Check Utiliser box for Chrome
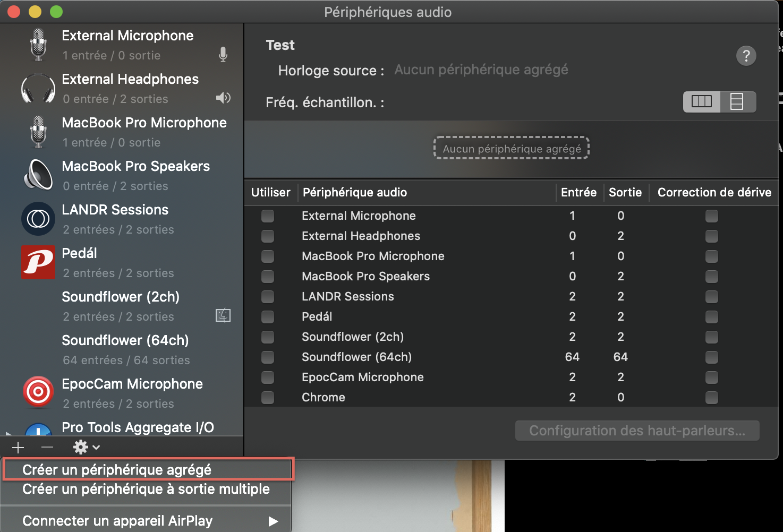Screen dimensions: 783x532 (268, 398)
